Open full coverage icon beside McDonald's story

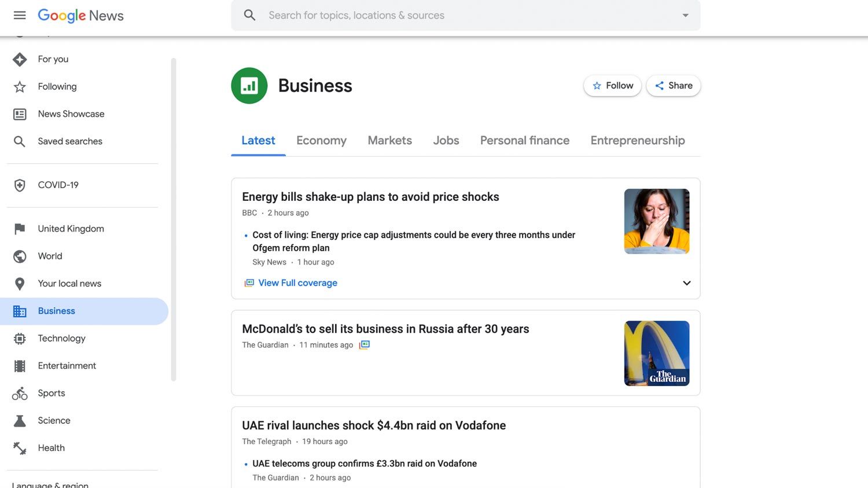click(364, 345)
